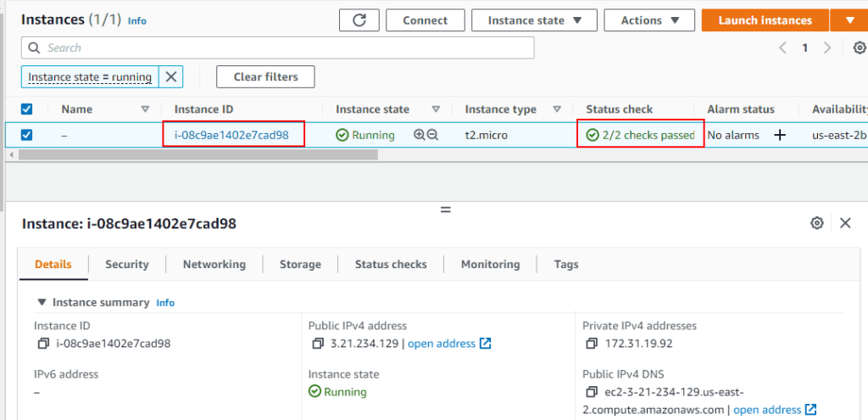Screen dimensions: 868x420
Task: Click the zoom-in magnifier icon beside Running
Action: pos(419,135)
